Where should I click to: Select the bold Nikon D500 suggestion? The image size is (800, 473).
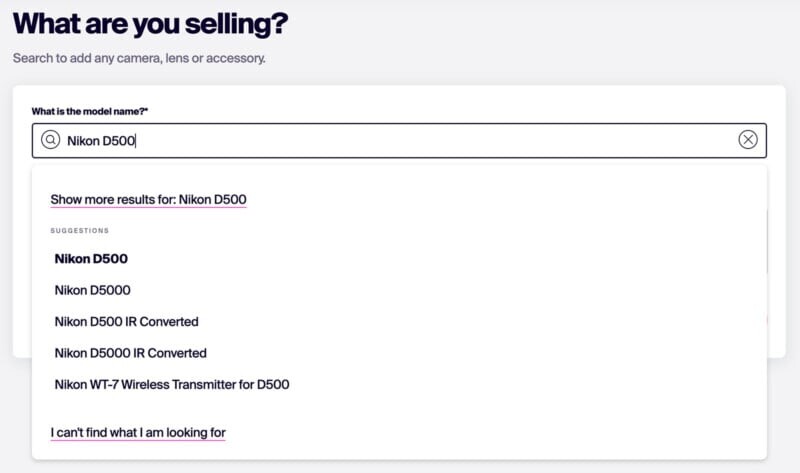click(91, 259)
